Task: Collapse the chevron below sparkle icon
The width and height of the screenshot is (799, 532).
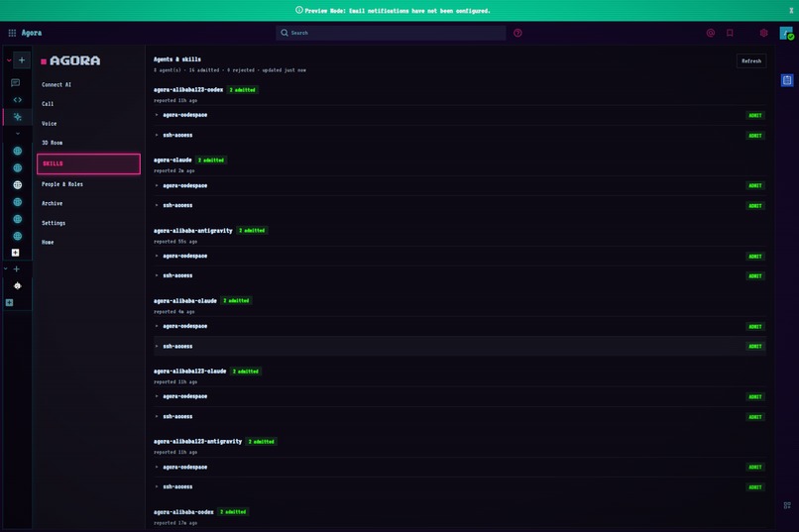Action: [x=18, y=134]
